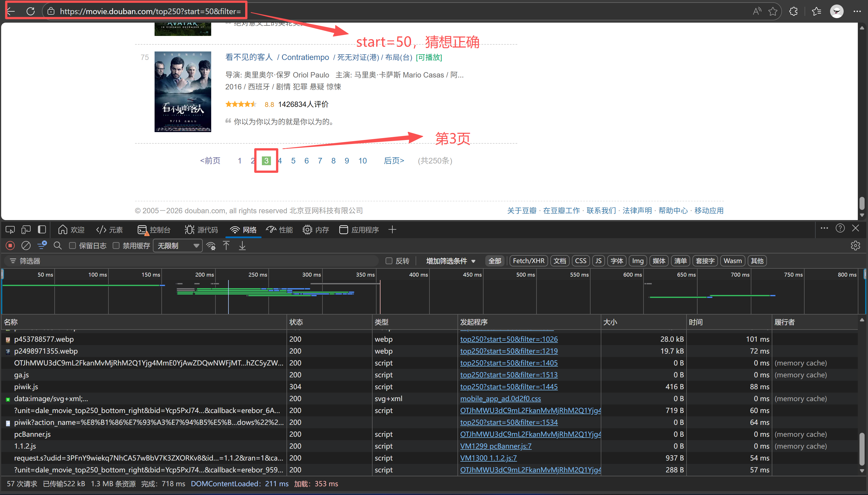Tick the 反转 filter checkbox
This screenshot has height=495, width=868.
[389, 261]
